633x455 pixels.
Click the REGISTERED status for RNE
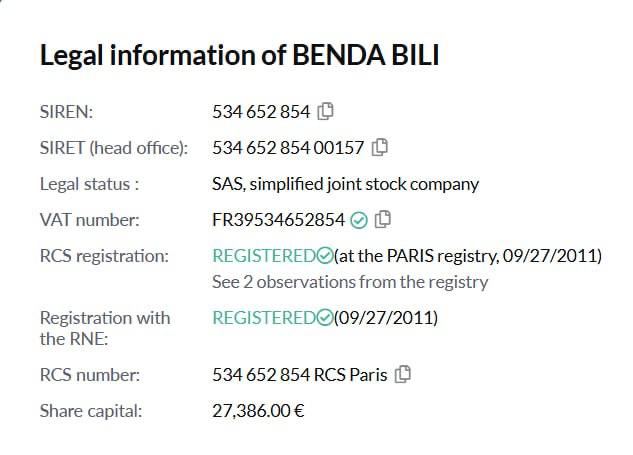coord(264,319)
